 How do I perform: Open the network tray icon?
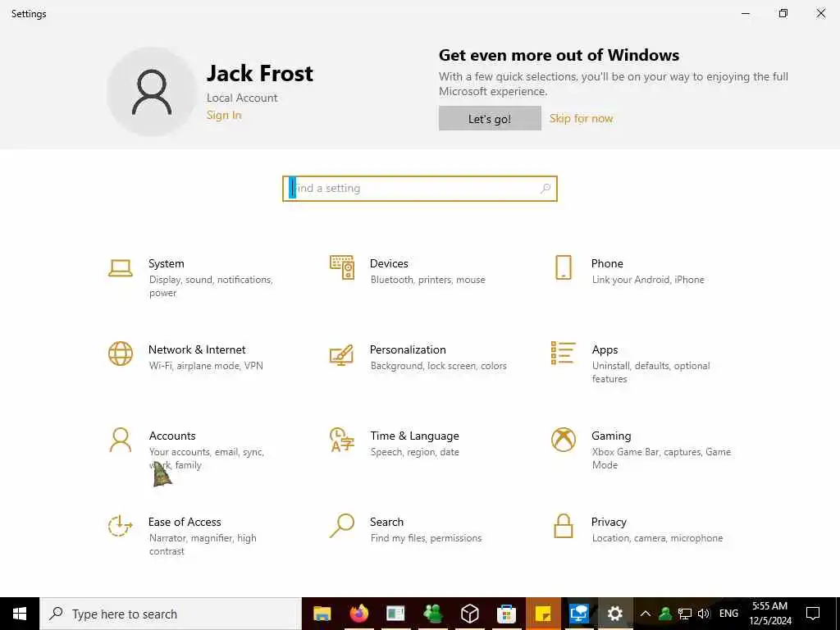(685, 614)
